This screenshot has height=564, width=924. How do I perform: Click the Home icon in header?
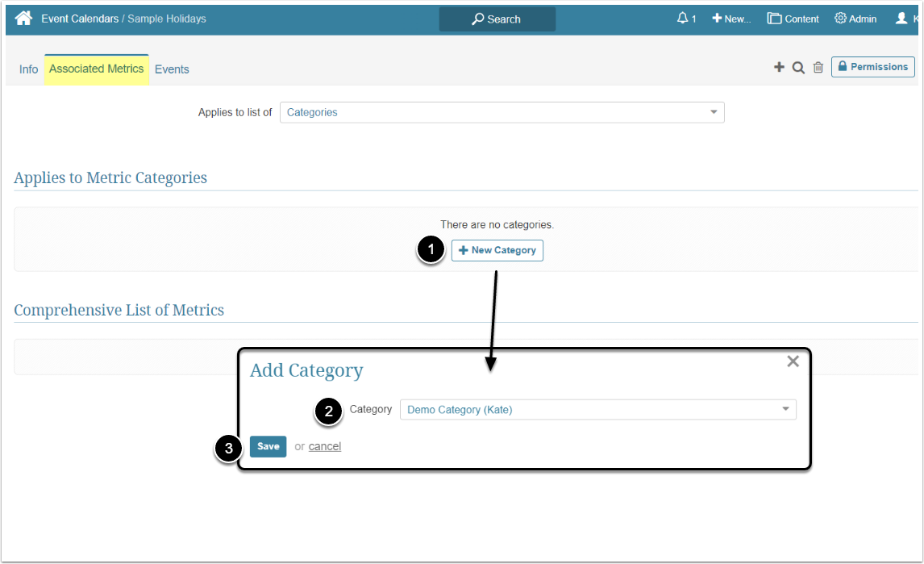(x=23, y=18)
